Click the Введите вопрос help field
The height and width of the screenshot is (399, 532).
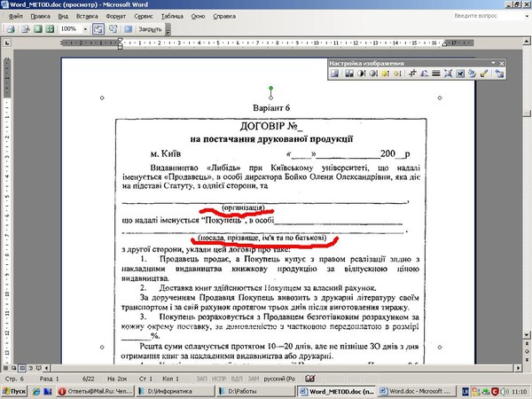488,16
